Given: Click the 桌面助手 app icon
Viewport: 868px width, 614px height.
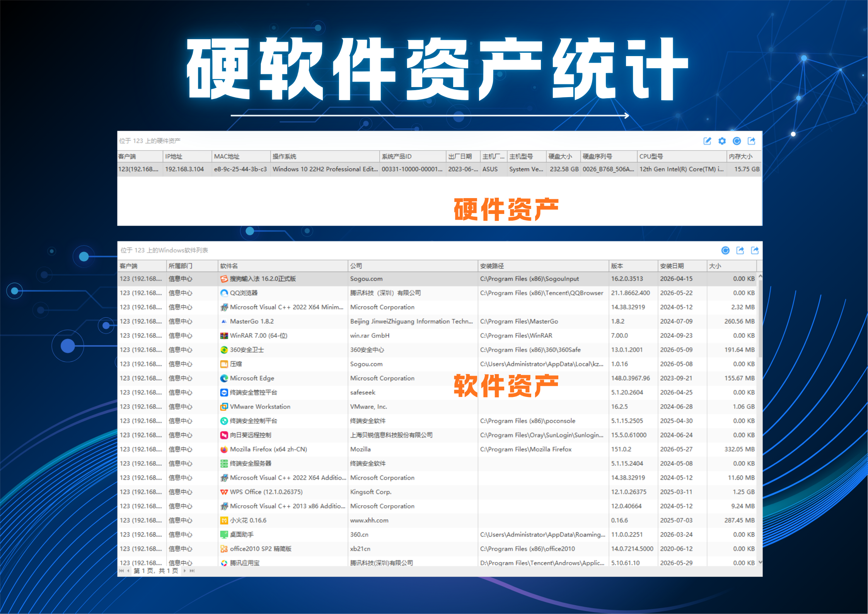Looking at the screenshot, I should (x=224, y=535).
